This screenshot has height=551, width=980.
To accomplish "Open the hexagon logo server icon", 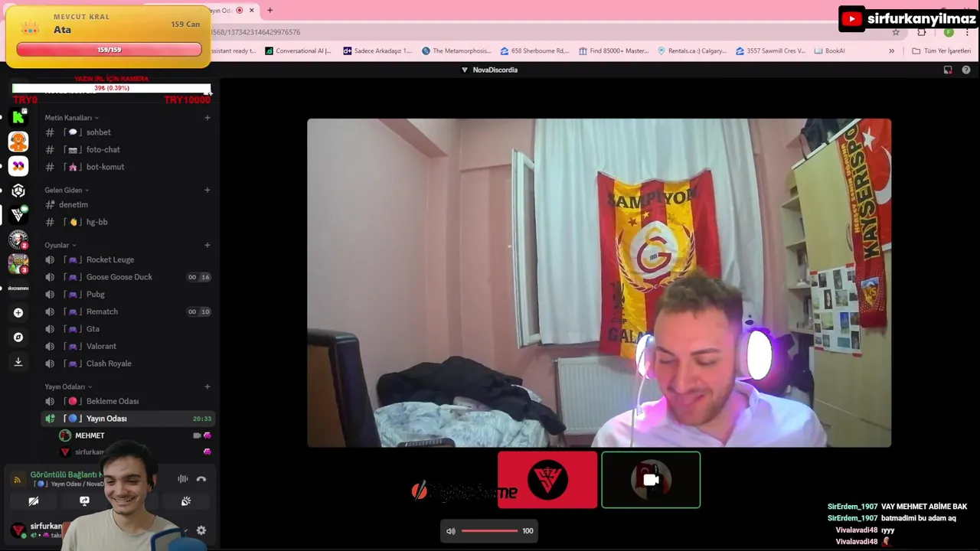I will [18, 191].
